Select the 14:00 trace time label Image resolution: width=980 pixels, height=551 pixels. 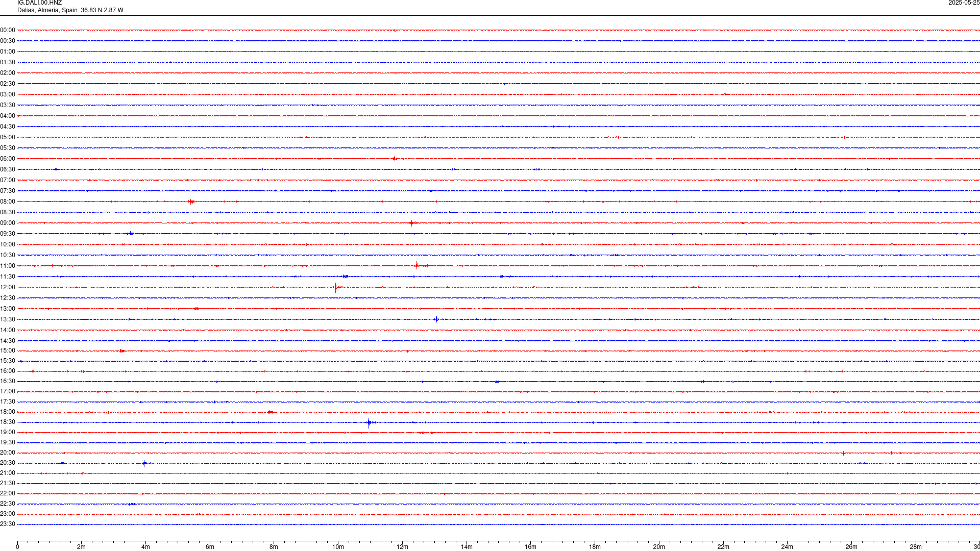pos(8,330)
